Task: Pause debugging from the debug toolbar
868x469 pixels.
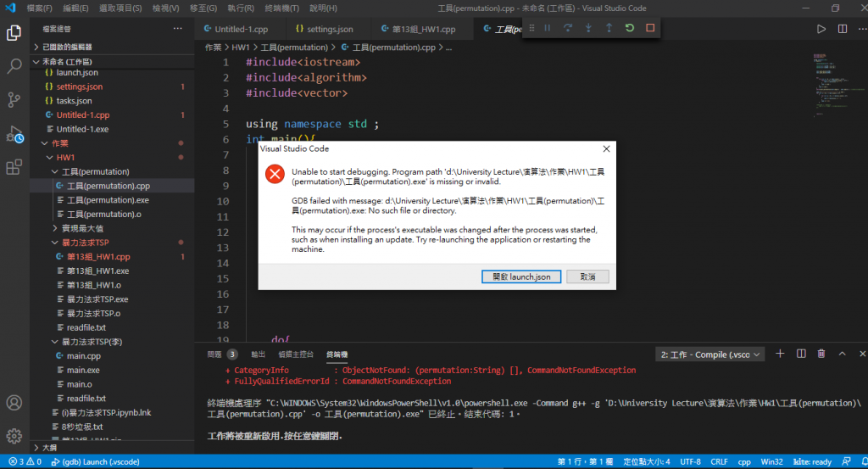Action: pyautogui.click(x=547, y=28)
